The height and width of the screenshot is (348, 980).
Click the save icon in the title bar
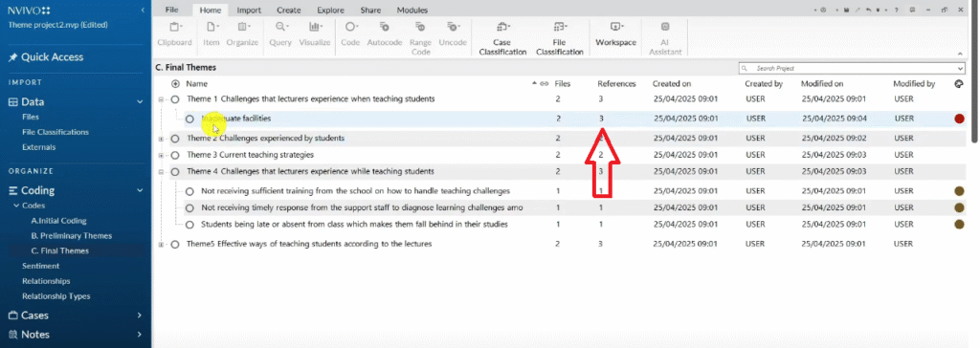click(x=846, y=10)
